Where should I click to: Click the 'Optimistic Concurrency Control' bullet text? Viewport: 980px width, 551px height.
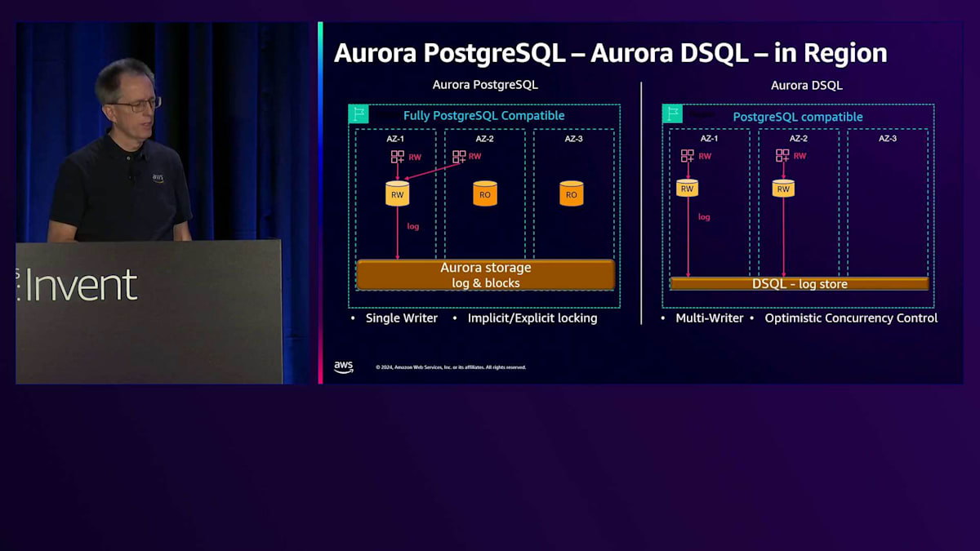click(851, 318)
